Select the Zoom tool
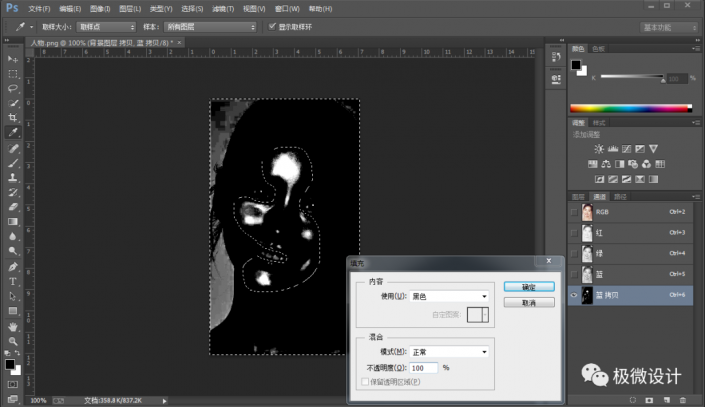705x407 pixels. pos(13,340)
